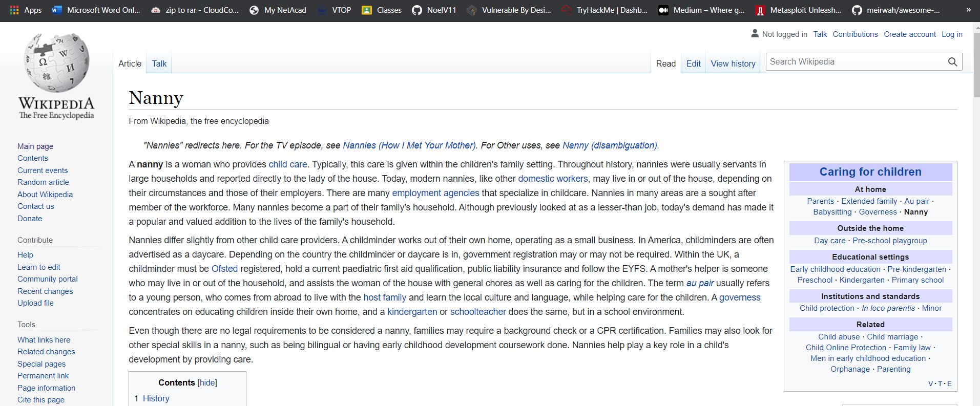The image size is (980, 406).
Task: Click Log in
Action: pyautogui.click(x=952, y=34)
